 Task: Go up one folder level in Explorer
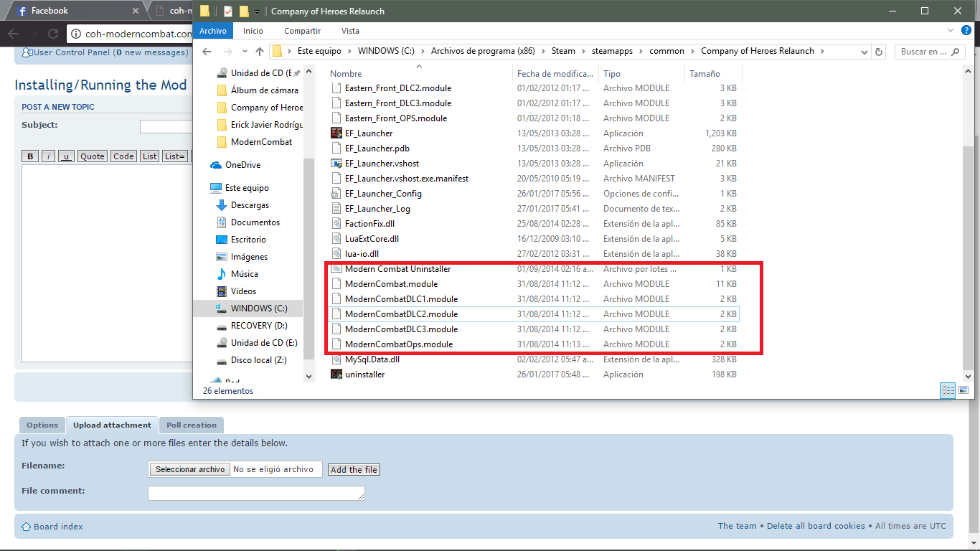(x=260, y=52)
